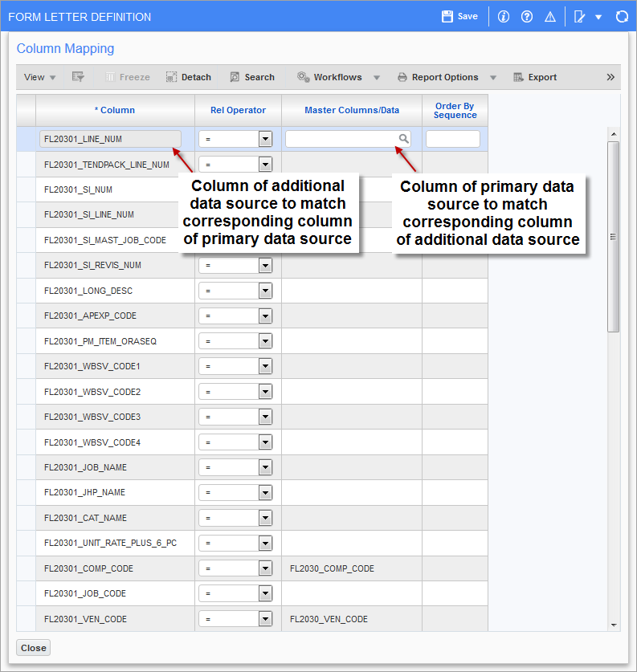The height and width of the screenshot is (672, 637).
Task: Click the FL2030_VEN_CODE master column cell
Action: (x=352, y=619)
